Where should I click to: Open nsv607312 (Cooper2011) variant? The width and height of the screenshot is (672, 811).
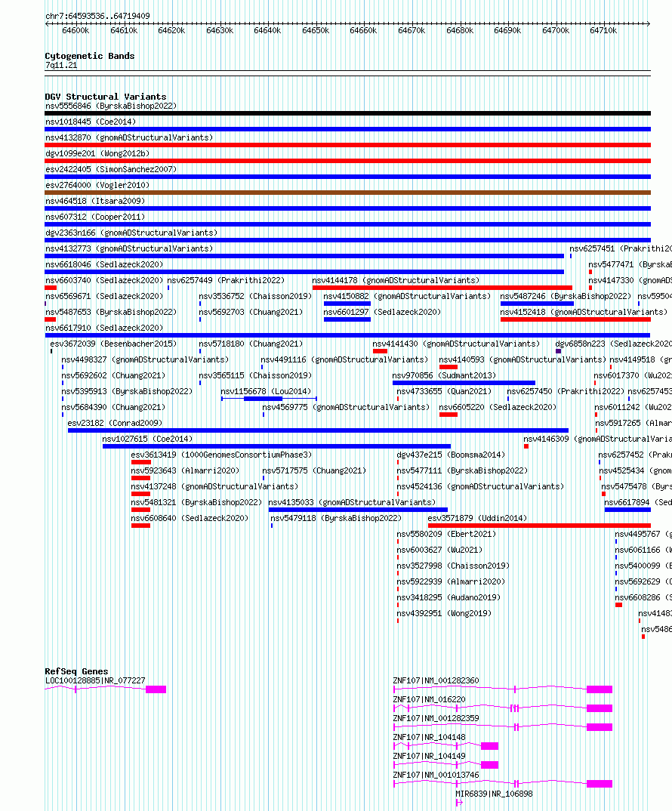95,217
